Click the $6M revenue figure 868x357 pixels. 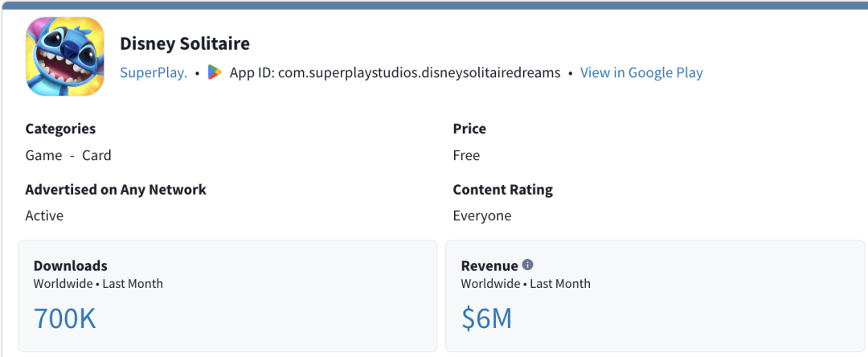point(486,319)
